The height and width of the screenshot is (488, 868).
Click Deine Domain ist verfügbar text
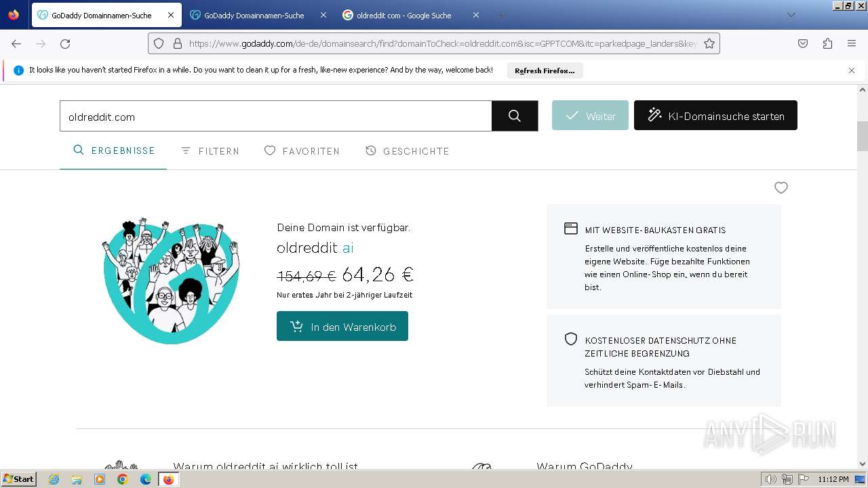click(x=344, y=228)
